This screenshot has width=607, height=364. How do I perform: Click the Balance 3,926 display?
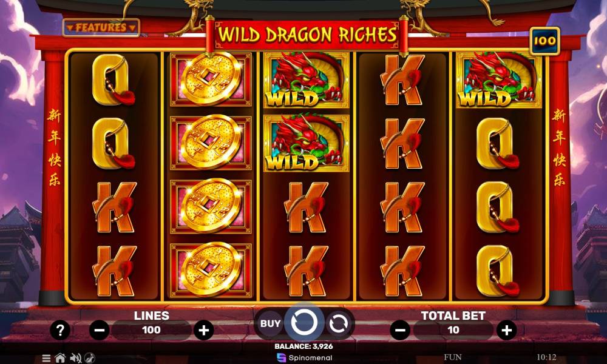(304, 346)
